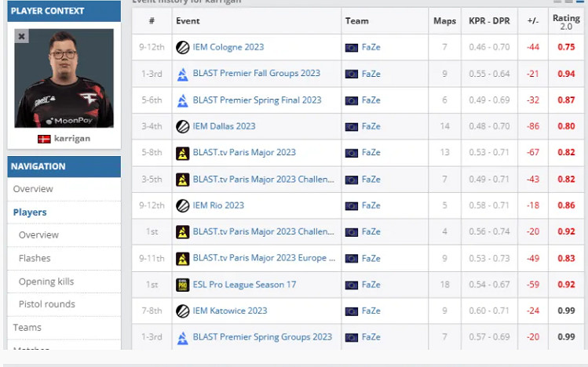Click IEM Rio 2023 ESL icon

point(183,205)
